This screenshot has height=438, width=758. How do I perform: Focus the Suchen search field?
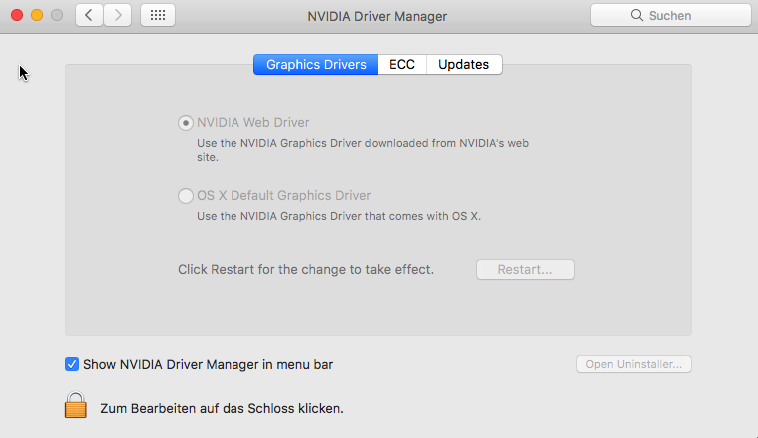pos(680,16)
